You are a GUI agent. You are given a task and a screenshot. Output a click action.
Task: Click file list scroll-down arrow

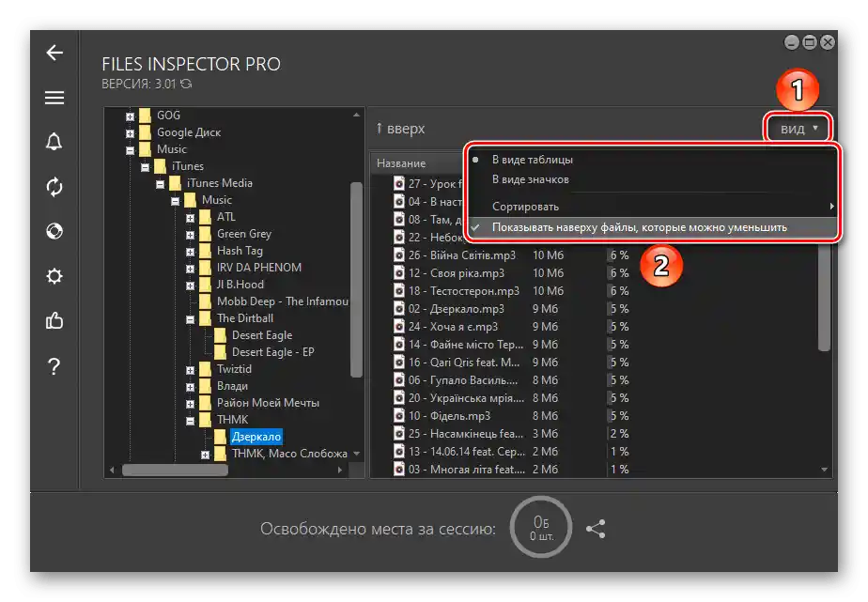tap(824, 470)
